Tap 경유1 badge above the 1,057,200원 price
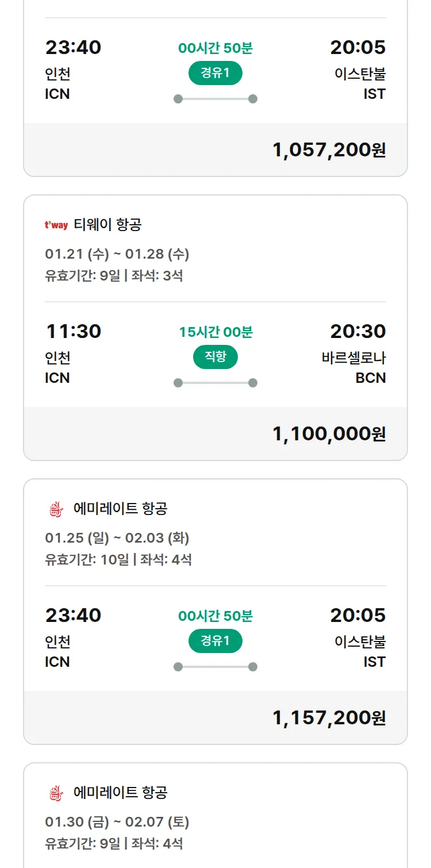The height and width of the screenshot is (868, 431). 215,73
